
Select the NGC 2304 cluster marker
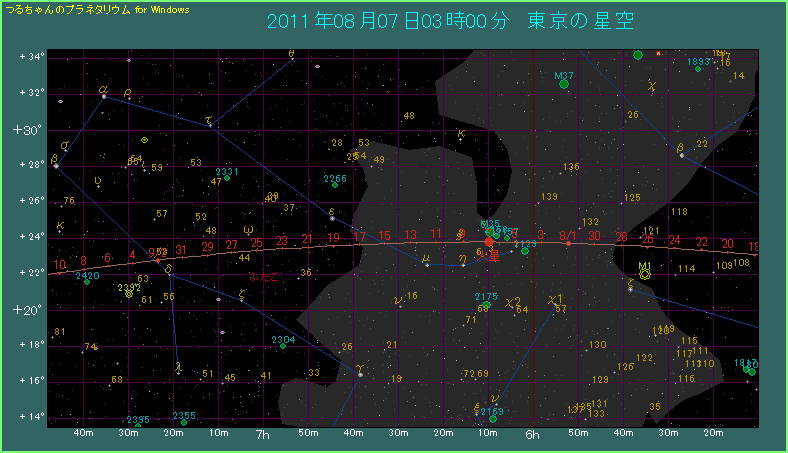pos(283,347)
